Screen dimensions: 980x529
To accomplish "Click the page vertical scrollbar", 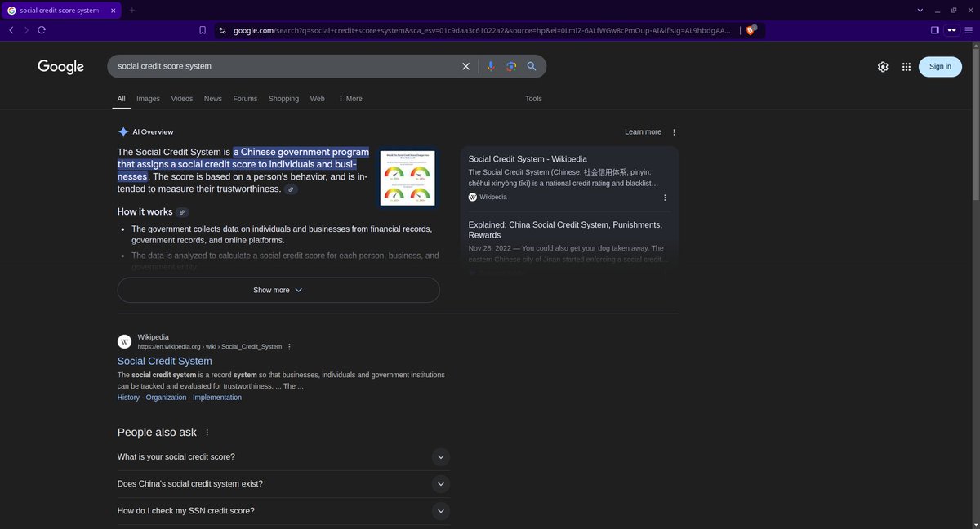I will coord(976,122).
